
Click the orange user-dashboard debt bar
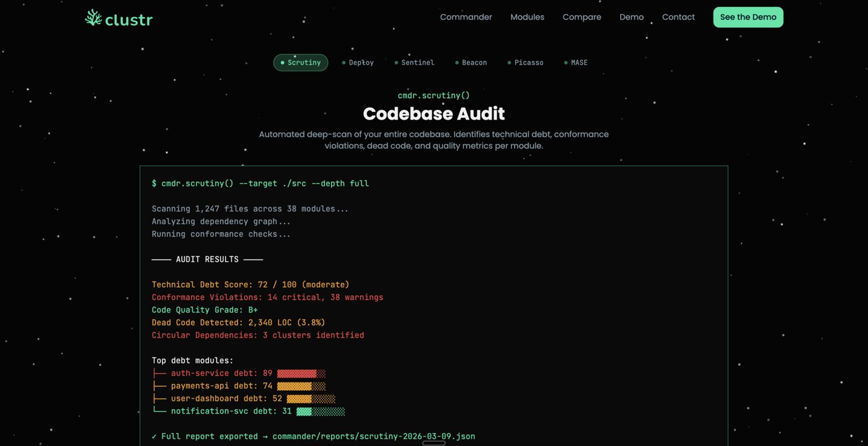311,399
